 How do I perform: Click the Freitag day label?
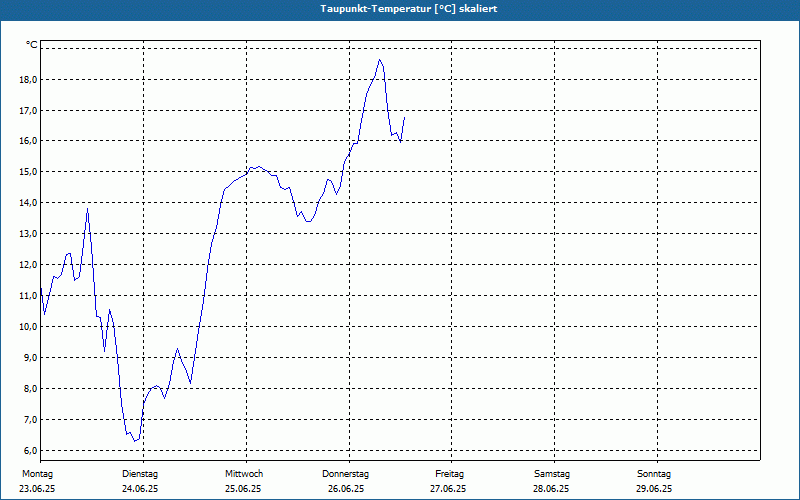449,474
